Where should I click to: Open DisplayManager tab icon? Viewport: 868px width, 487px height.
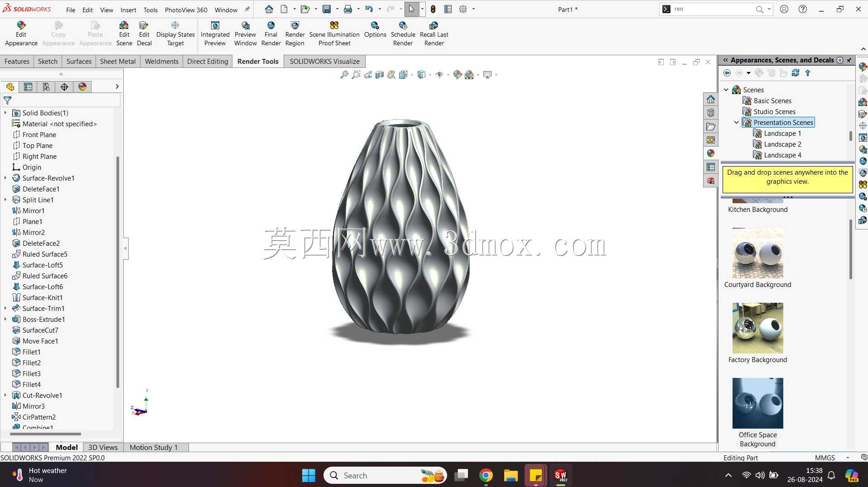[82, 87]
